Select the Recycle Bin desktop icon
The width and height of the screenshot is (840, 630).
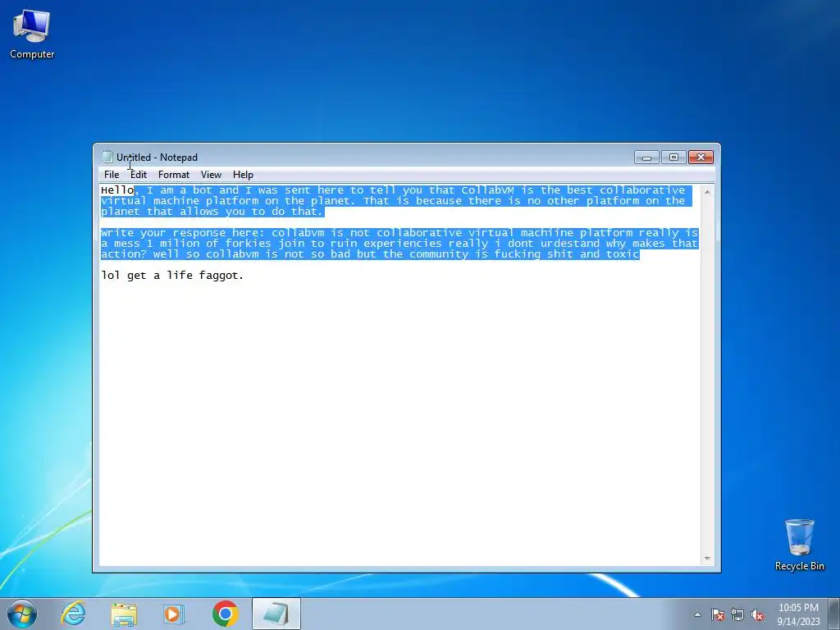pyautogui.click(x=799, y=545)
